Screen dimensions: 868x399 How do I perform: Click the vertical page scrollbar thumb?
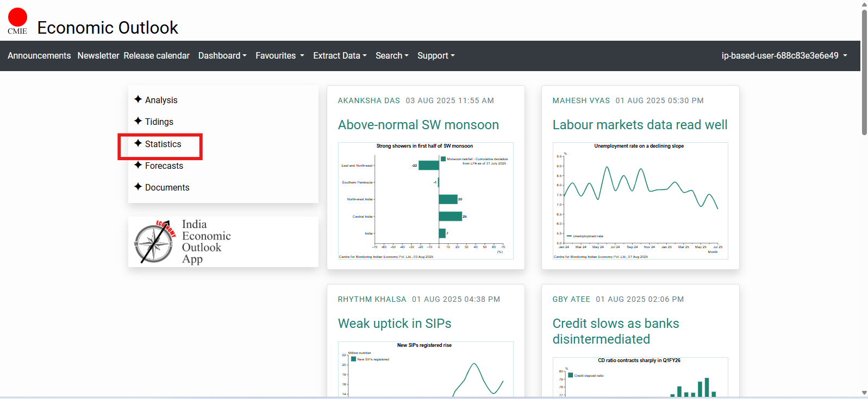(x=864, y=71)
